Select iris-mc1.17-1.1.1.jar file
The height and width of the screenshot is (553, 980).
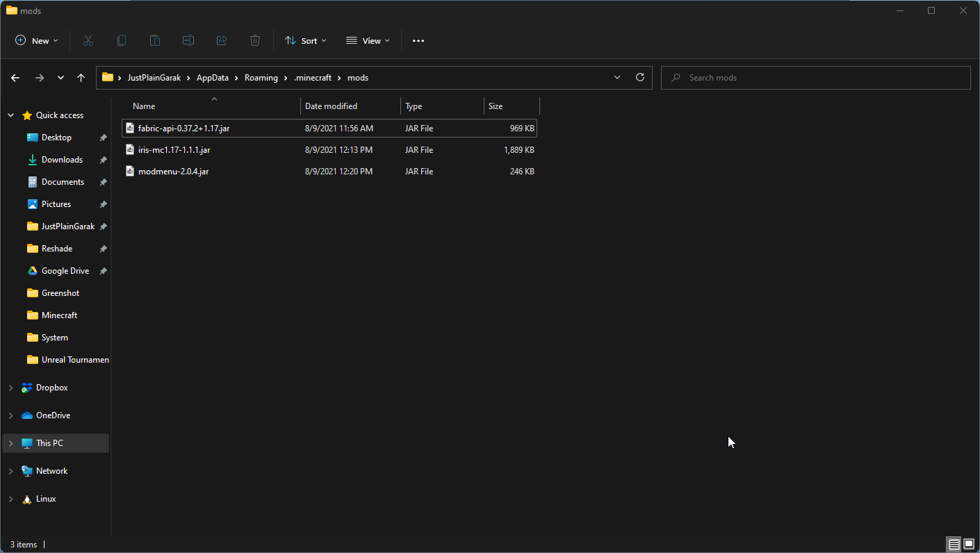(x=329, y=150)
